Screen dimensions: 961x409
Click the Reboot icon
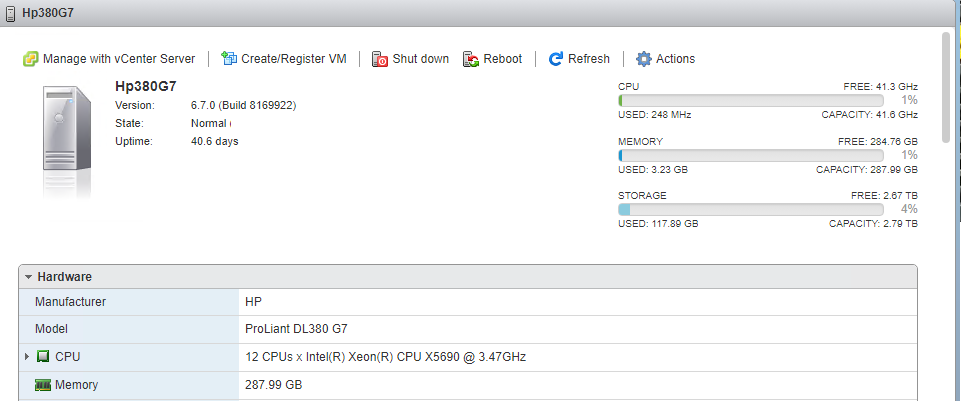pyautogui.click(x=471, y=59)
